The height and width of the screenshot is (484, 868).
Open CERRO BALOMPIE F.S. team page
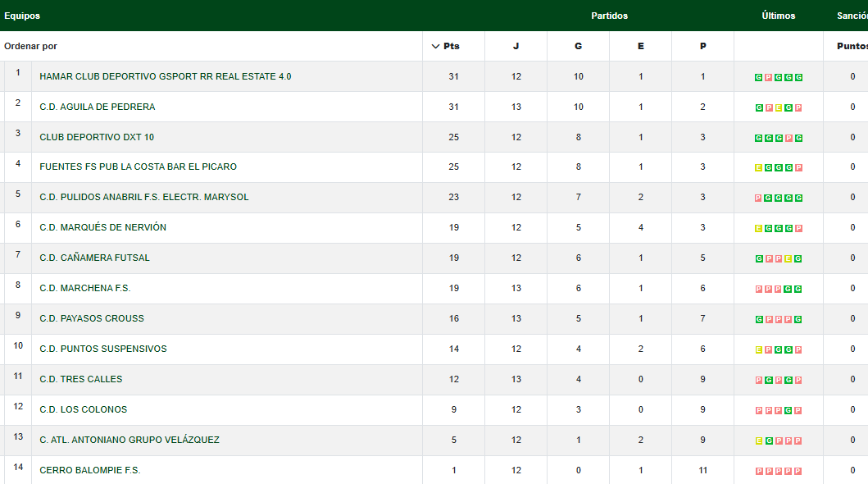point(89,470)
